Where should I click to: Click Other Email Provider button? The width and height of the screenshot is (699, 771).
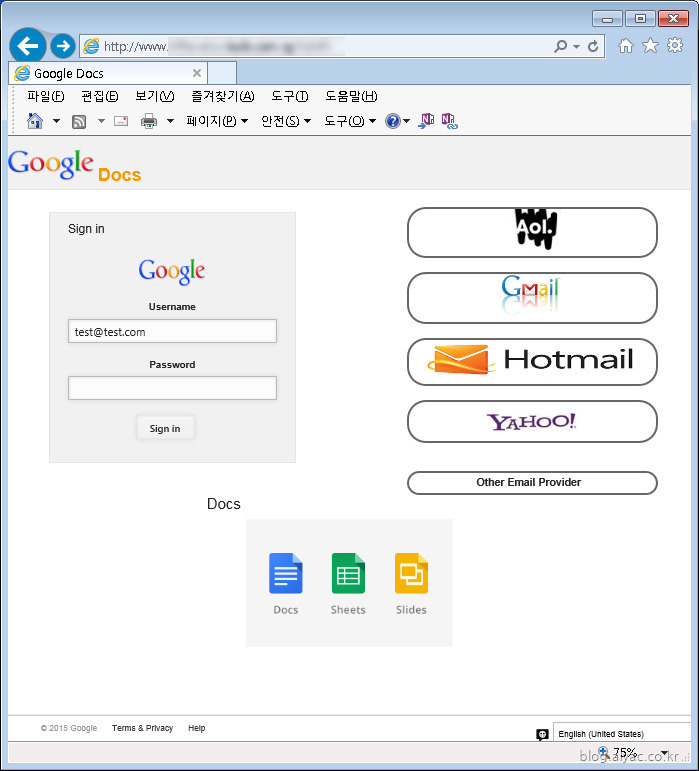pos(532,482)
